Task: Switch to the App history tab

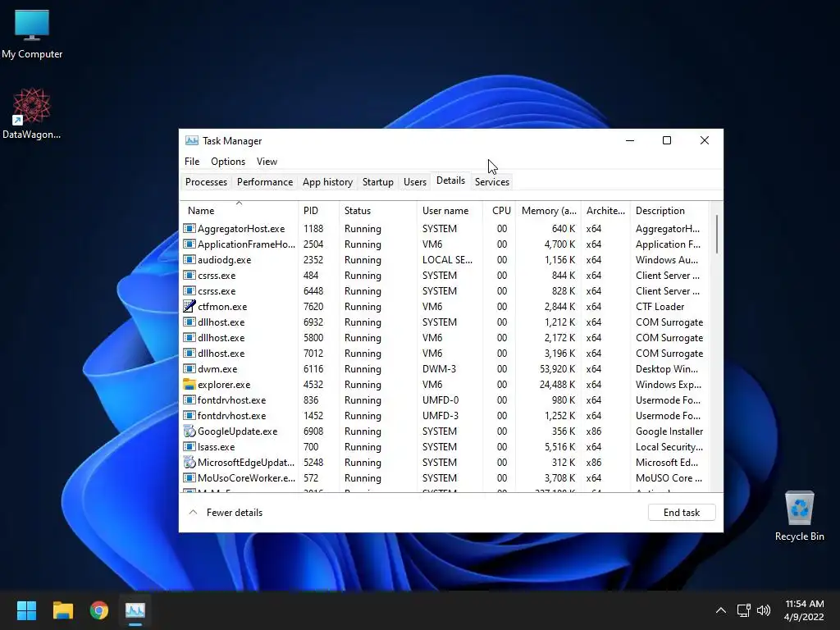Action: pos(327,182)
